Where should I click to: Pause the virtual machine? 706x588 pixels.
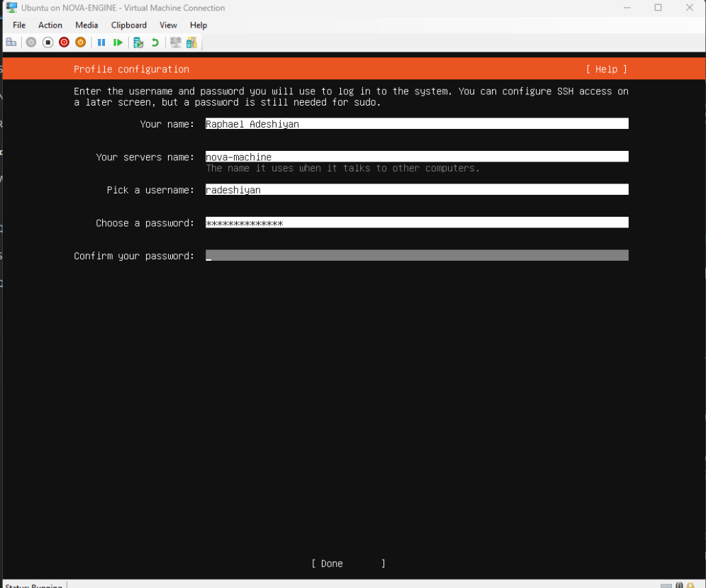pyautogui.click(x=101, y=43)
